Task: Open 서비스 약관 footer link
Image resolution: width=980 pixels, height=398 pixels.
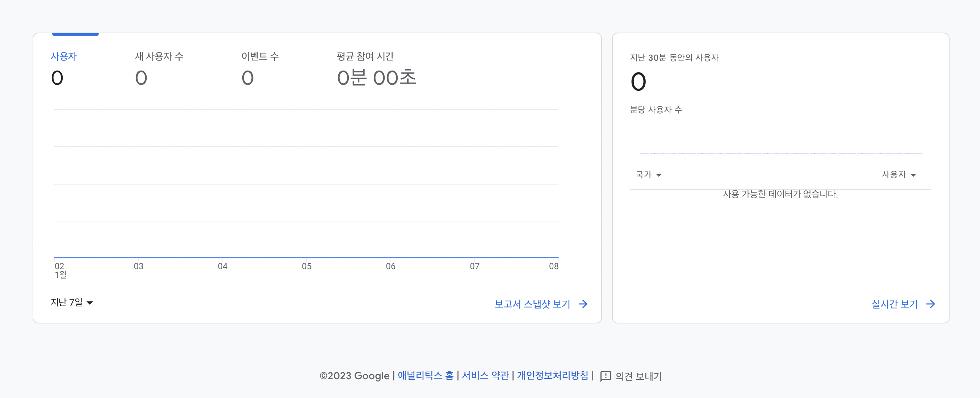Action: [485, 376]
